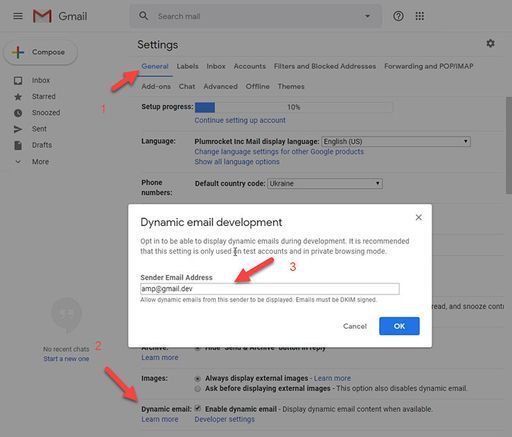The image size is (512, 437).
Task: Close the Dynamic email development dialog
Action: 419,217
